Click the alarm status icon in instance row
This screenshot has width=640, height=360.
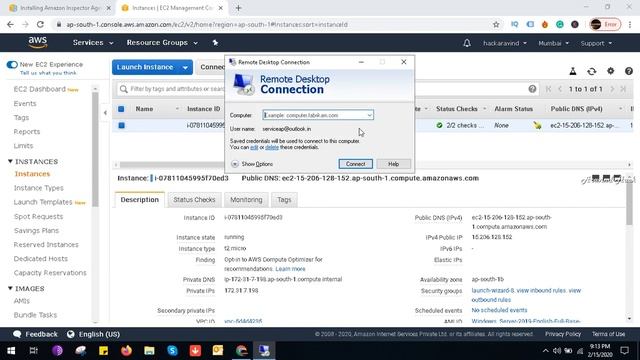click(537, 126)
